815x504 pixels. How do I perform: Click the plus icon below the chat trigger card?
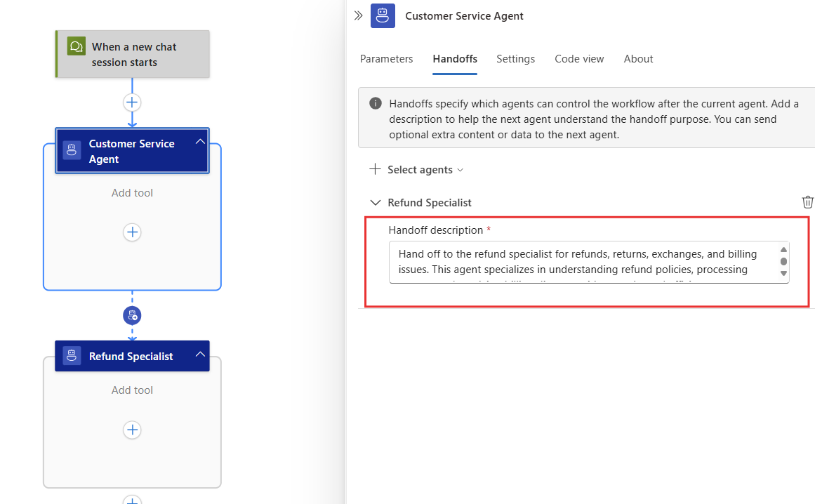point(132,102)
